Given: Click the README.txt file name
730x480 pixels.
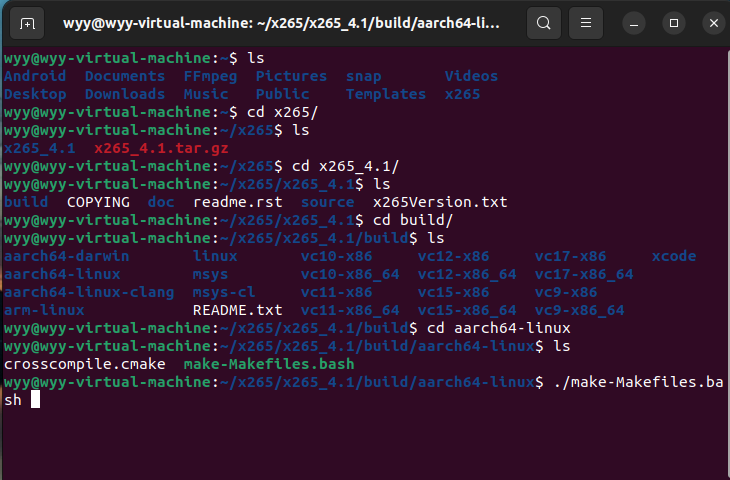Looking at the screenshot, I should [237, 310].
